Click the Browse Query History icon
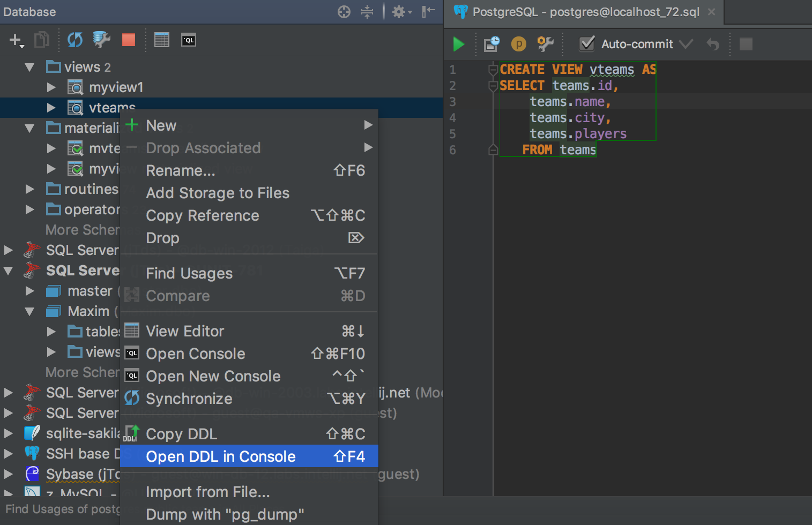 491,44
